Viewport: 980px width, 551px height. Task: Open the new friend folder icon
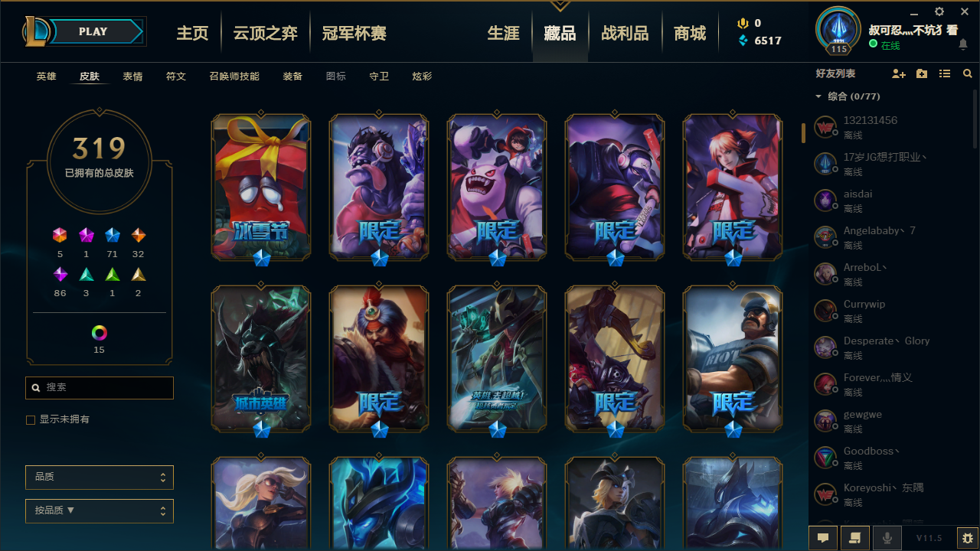pyautogui.click(x=922, y=73)
